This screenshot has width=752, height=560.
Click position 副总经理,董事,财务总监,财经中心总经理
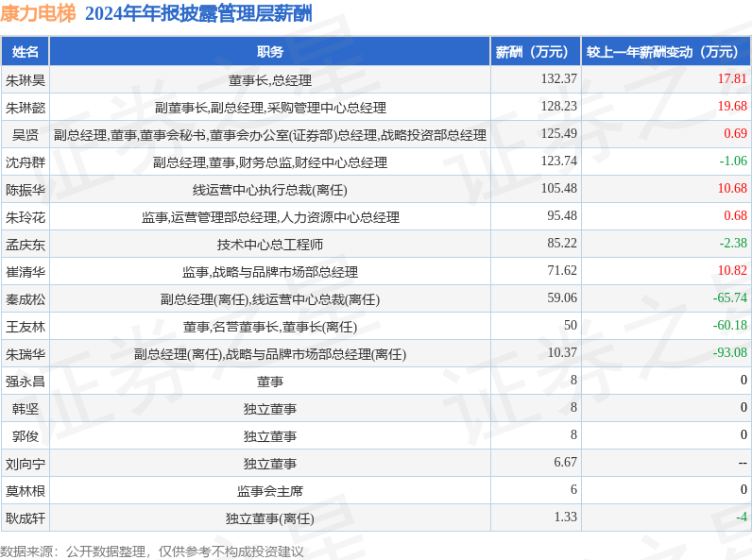click(x=270, y=162)
